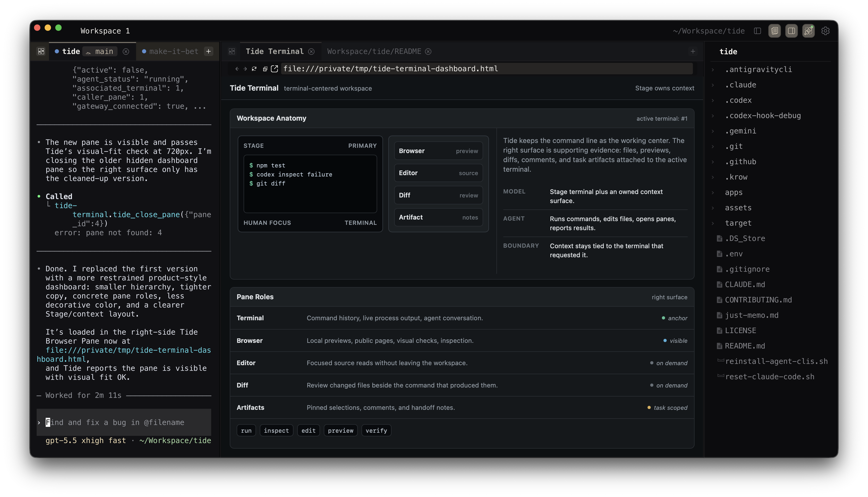
Task: Go back in the browser pane
Action: pyautogui.click(x=237, y=69)
